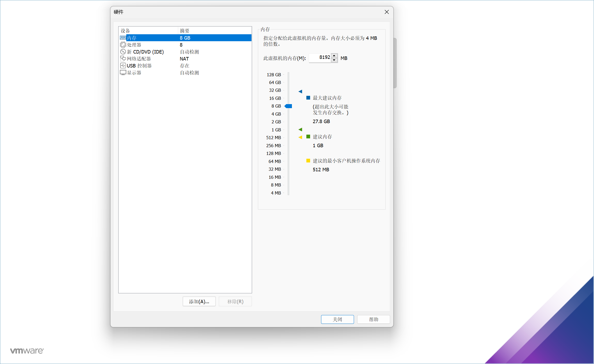Increase memory with the spinner up arrow

coord(334,56)
